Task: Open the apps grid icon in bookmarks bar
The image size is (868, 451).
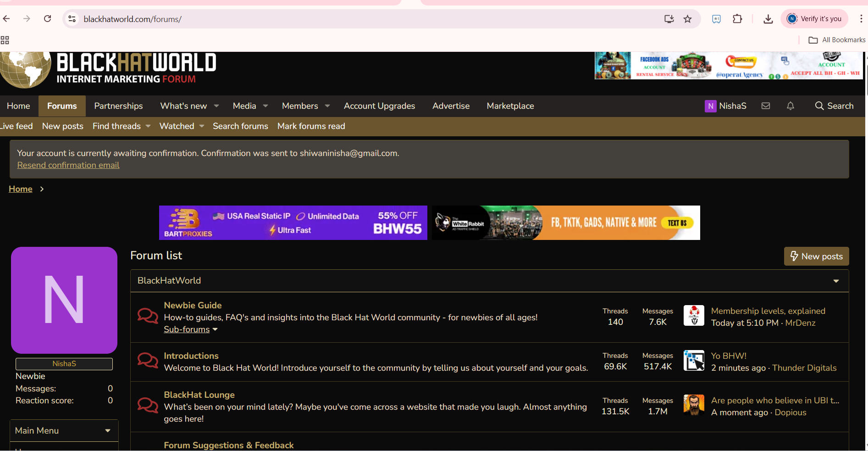Action: tap(5, 40)
